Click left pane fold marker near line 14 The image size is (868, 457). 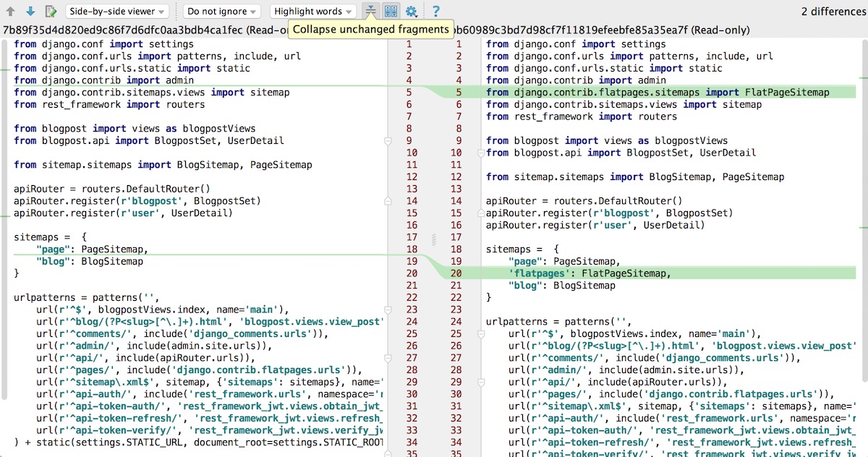[388, 201]
